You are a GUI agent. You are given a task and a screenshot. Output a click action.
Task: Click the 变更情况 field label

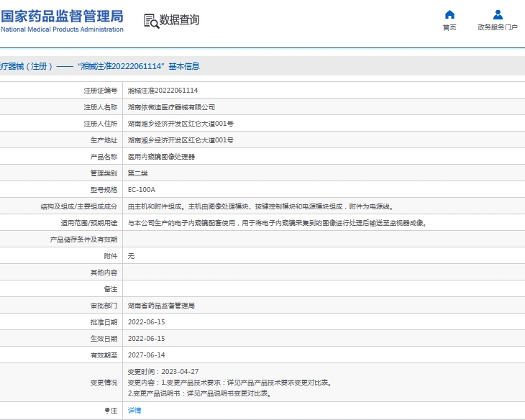pos(104,383)
